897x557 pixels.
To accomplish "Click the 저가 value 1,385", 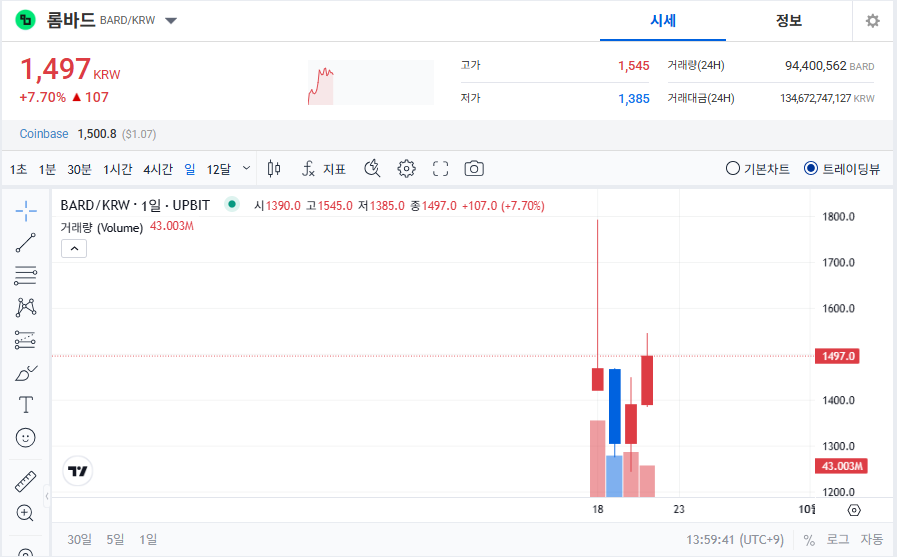I will (x=633, y=99).
